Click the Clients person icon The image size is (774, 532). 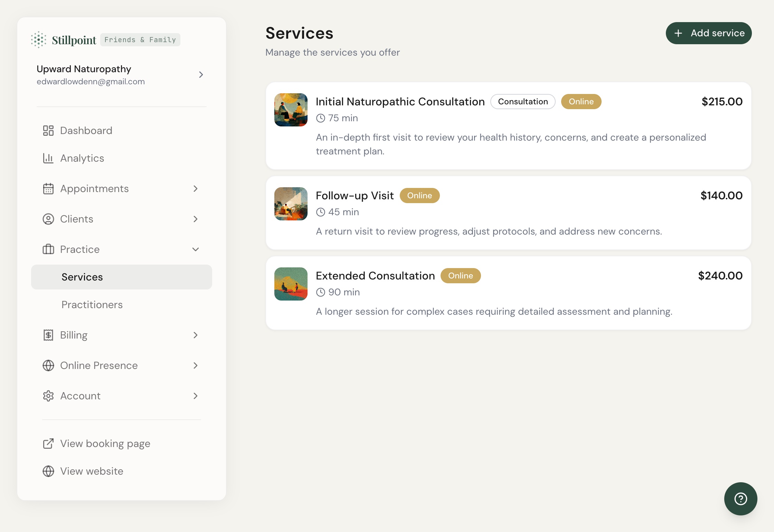[48, 219]
